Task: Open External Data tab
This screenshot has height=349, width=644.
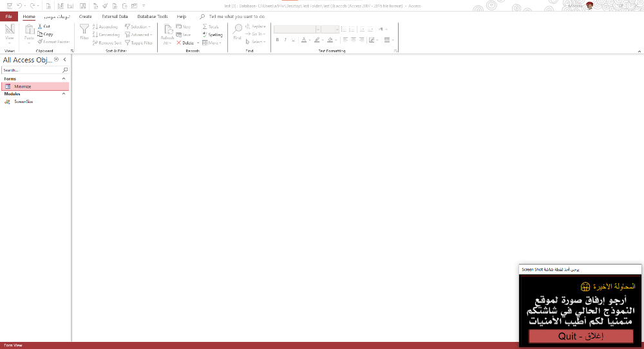Action: 115,17
